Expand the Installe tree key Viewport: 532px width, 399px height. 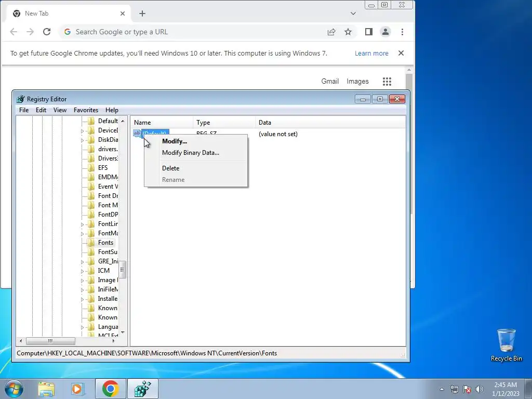pos(82,299)
